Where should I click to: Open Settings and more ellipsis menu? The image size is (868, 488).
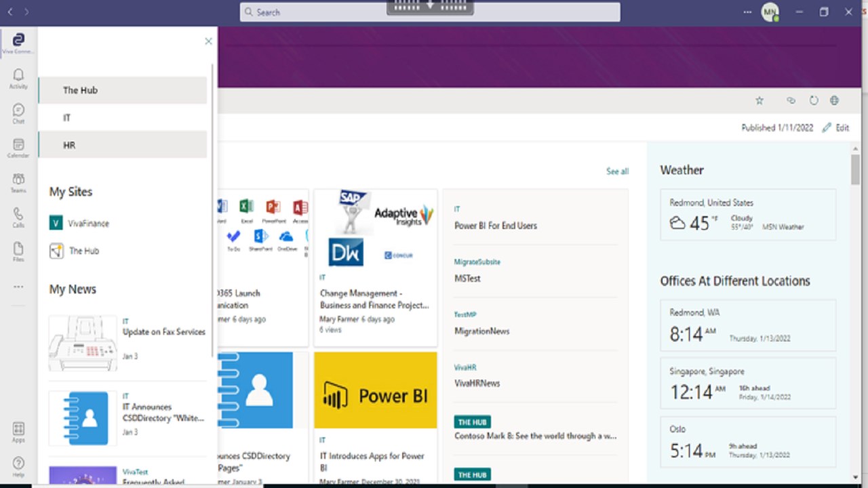click(x=747, y=12)
